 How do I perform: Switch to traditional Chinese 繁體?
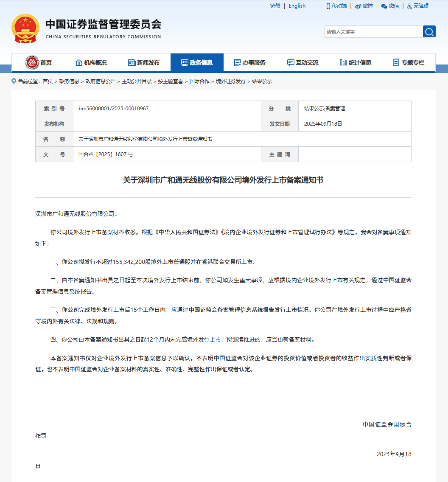pyautogui.click(x=275, y=6)
